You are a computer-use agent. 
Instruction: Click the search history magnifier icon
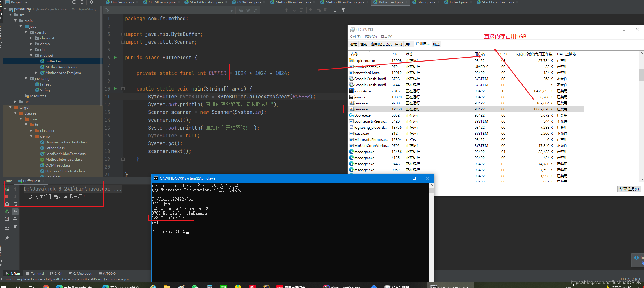tap(107, 10)
